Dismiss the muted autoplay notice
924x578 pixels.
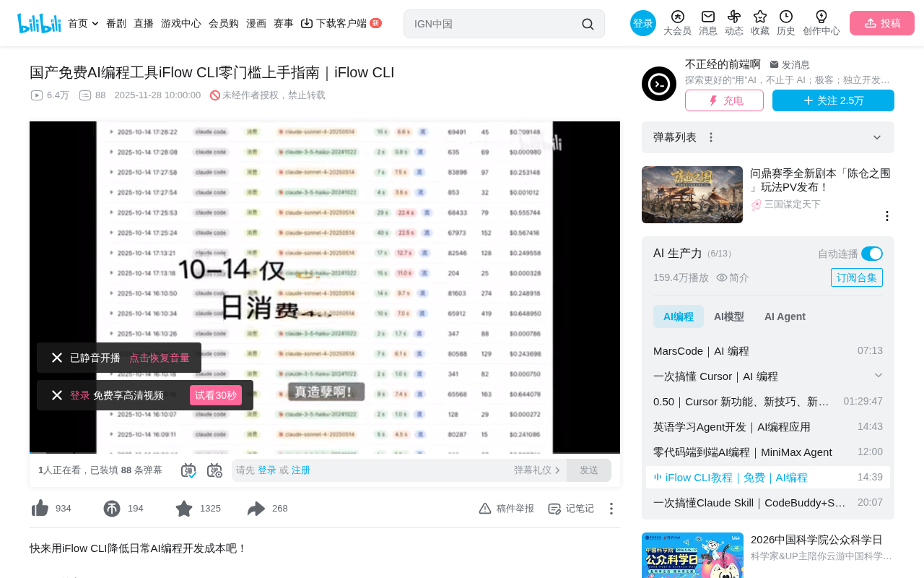57,358
